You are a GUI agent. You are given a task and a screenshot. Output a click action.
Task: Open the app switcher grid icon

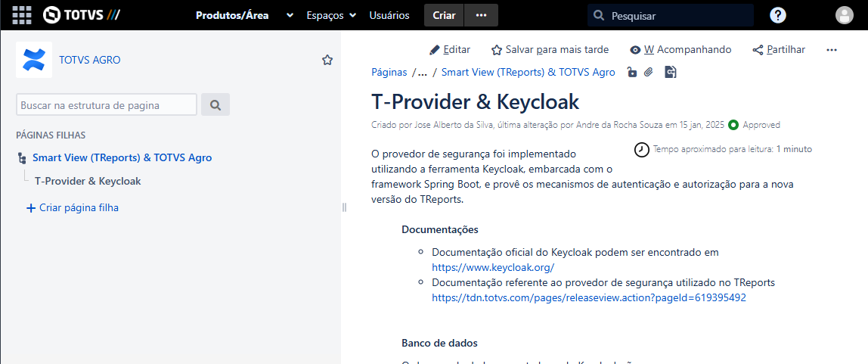click(22, 15)
